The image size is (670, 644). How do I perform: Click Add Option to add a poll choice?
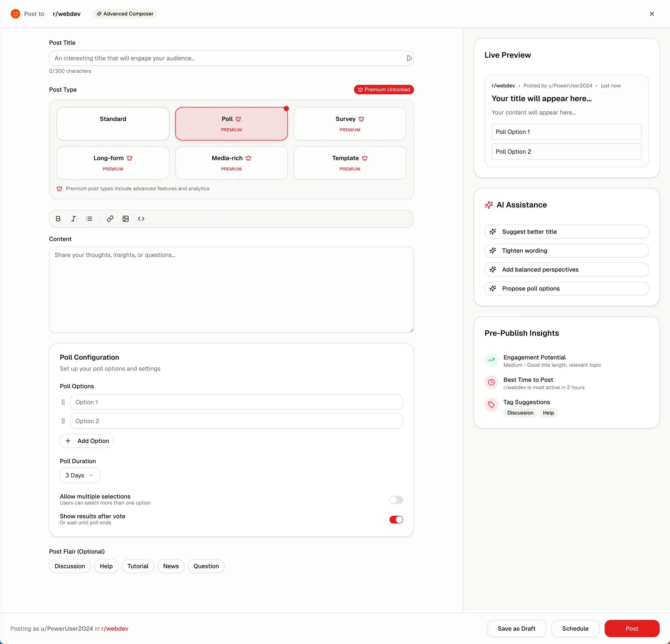[87, 441]
